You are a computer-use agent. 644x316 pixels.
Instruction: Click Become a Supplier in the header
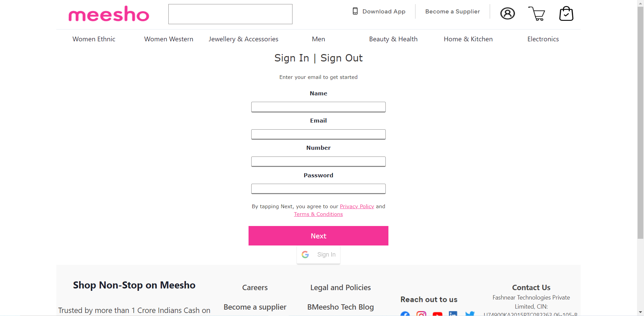[452, 11]
